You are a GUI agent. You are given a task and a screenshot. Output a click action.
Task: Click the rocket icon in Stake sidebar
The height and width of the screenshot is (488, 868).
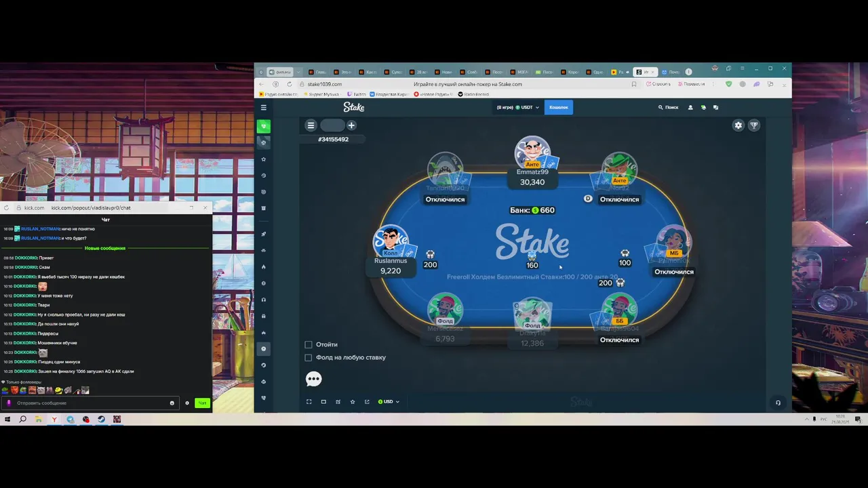tap(264, 234)
